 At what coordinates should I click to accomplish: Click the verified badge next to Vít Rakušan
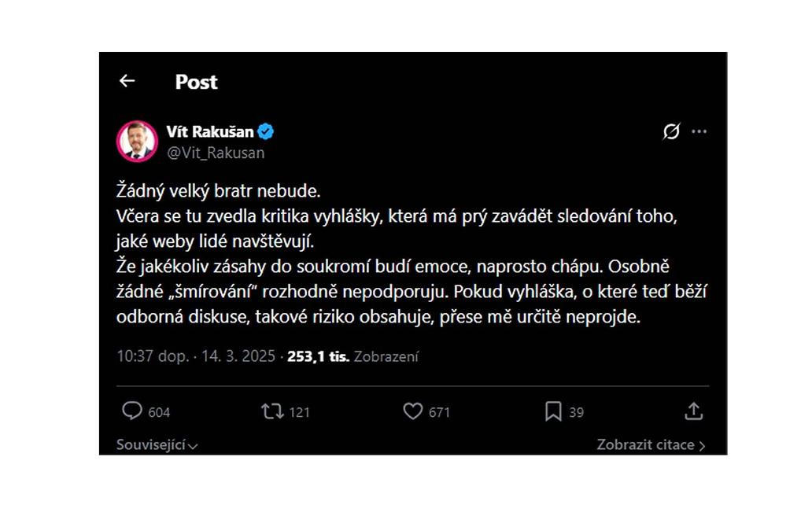coord(266,132)
